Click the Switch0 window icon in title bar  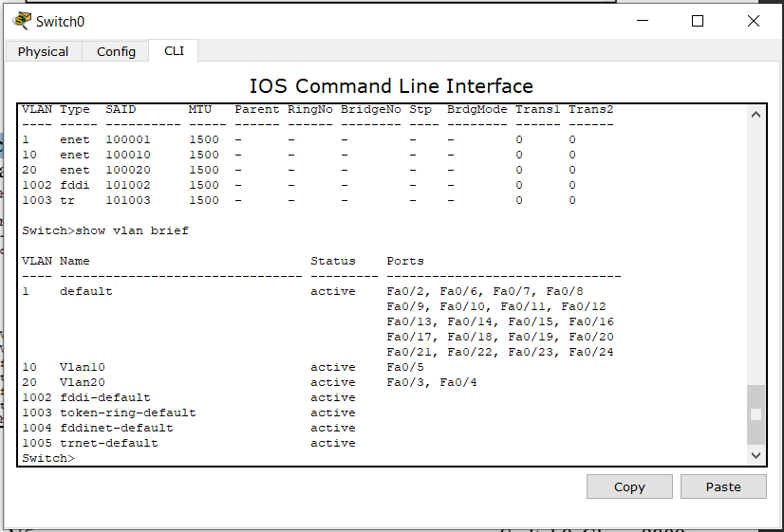(x=22, y=21)
